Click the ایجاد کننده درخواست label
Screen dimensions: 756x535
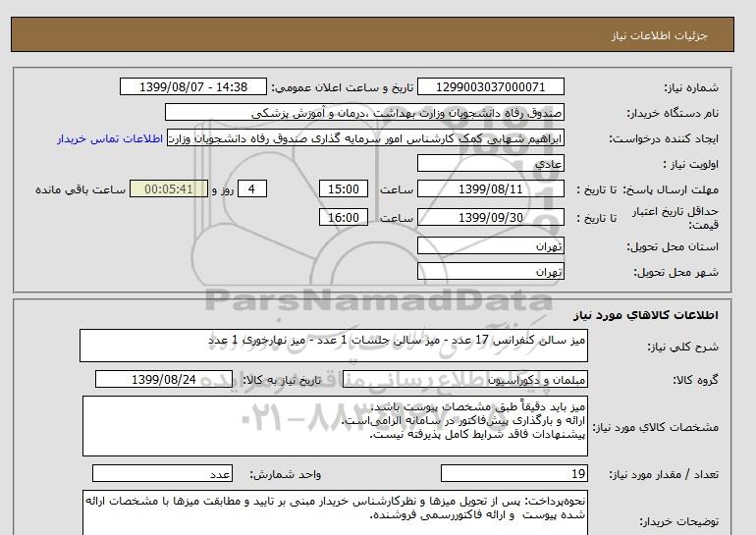click(664, 138)
